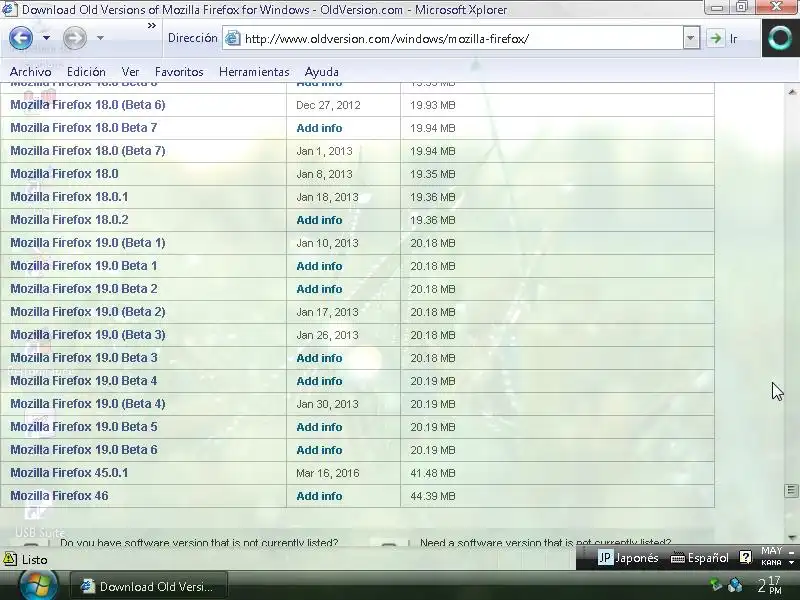This screenshot has height=600, width=800.
Task: Click the scrollbar down arrow
Action: click(x=792, y=538)
